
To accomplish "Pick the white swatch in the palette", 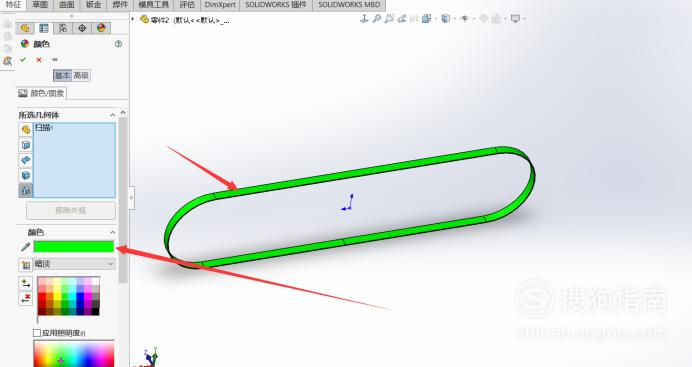I will 95,281.
